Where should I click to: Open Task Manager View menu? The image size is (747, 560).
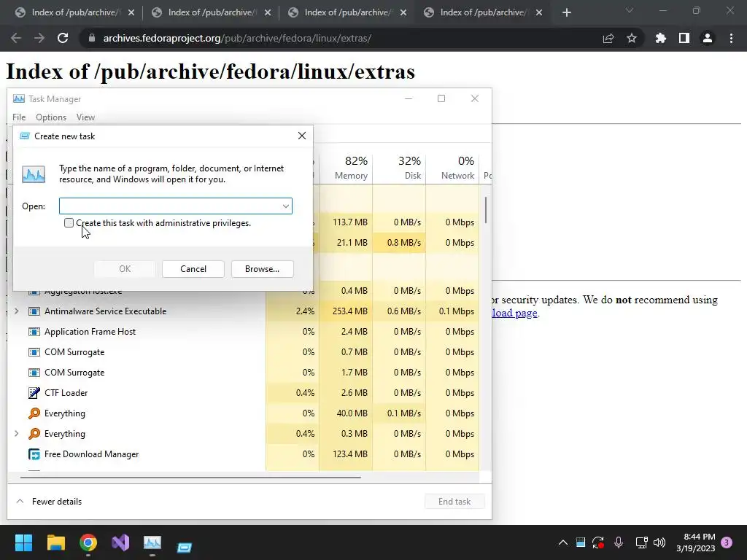pos(86,117)
